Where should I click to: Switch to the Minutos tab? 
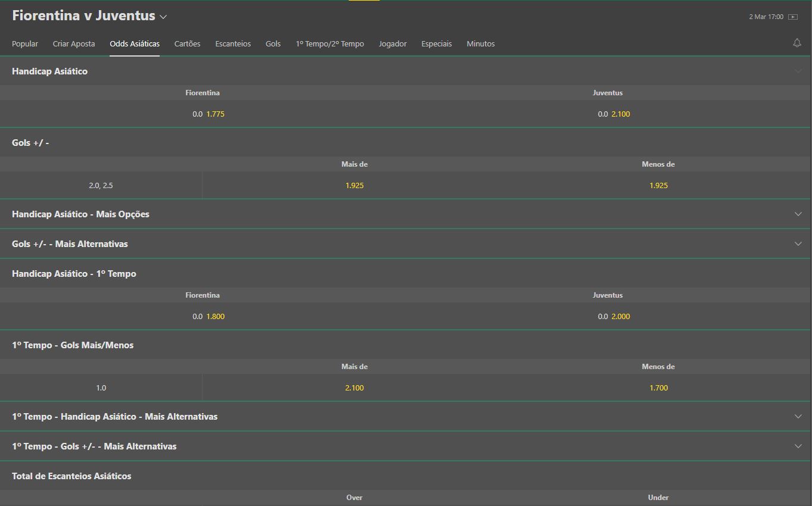(x=481, y=43)
